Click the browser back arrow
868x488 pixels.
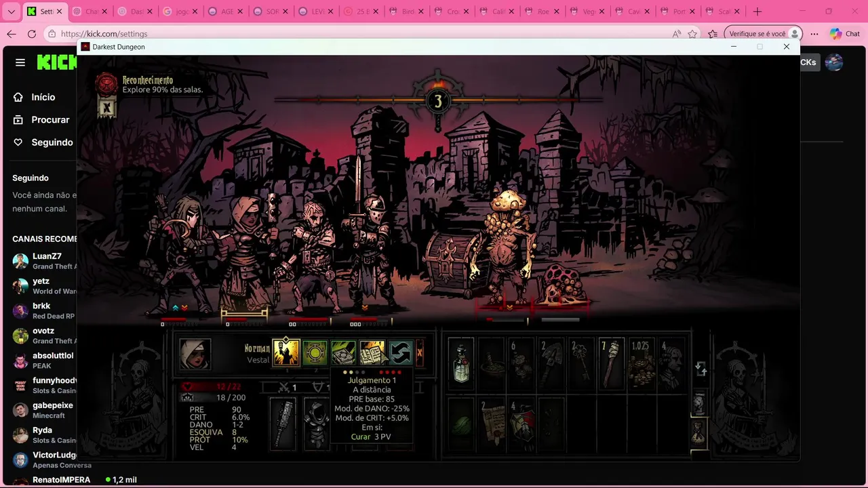click(x=12, y=34)
